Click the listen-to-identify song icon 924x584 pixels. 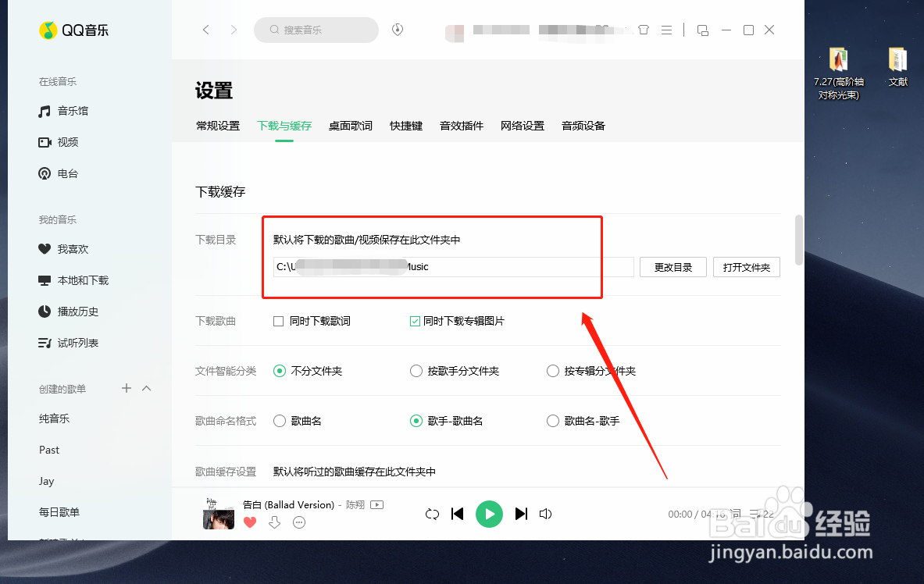tap(398, 30)
